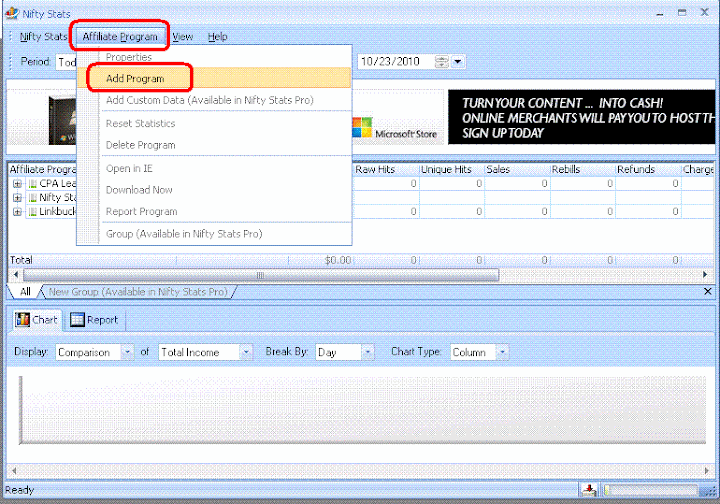Screen dimensions: 720x504
Task: Click CPA Lead program icon
Action: [33, 184]
